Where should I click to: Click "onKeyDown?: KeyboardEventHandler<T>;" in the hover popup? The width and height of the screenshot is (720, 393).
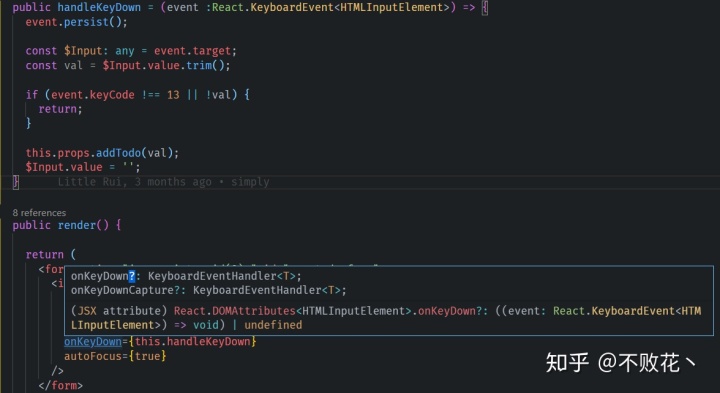tap(186, 276)
